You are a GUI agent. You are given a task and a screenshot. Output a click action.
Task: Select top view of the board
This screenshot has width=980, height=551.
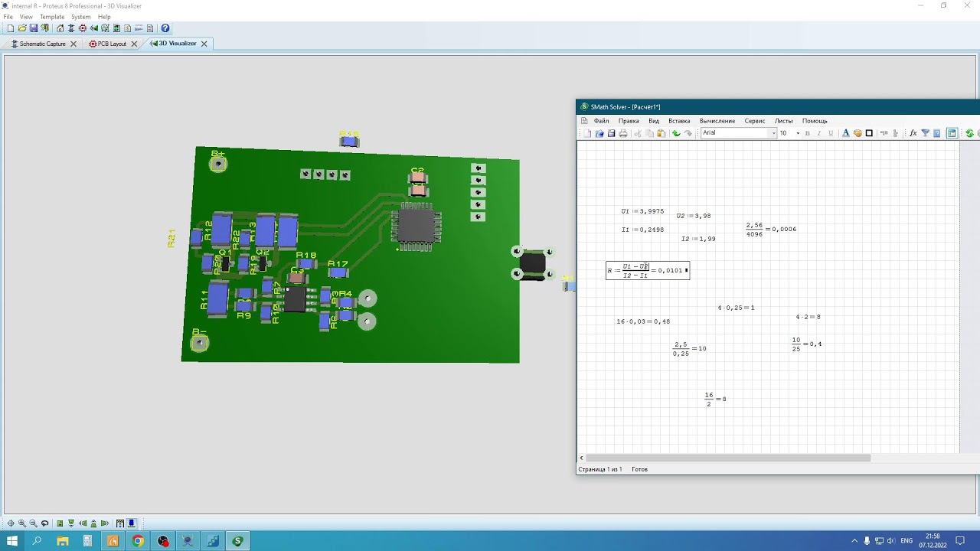[x=60, y=523]
